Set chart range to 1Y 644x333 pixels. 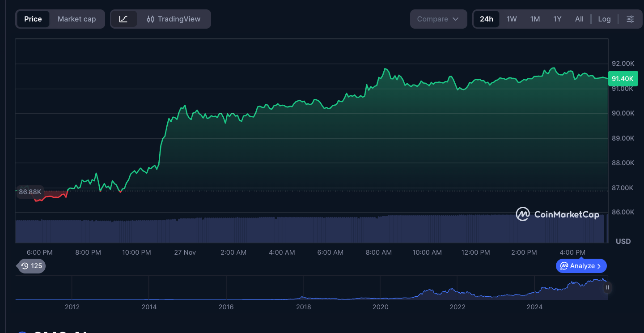tap(557, 19)
